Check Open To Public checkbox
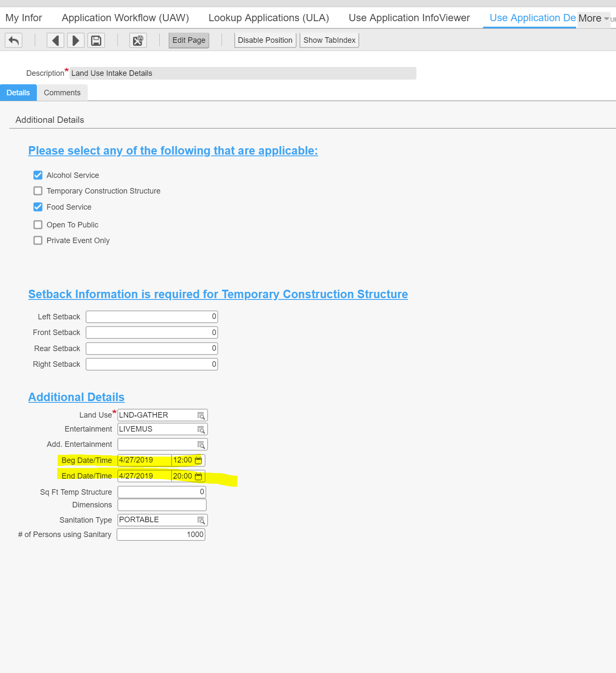This screenshot has width=616, height=673. tap(38, 224)
